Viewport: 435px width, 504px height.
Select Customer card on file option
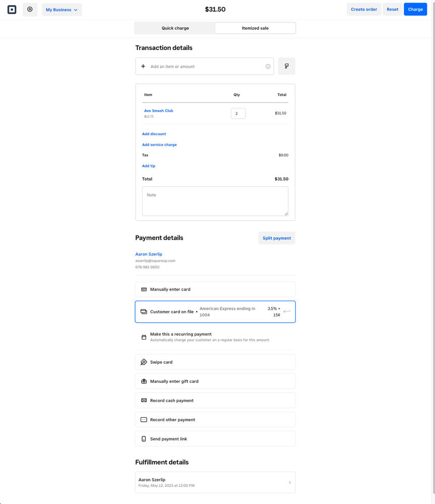point(215,312)
